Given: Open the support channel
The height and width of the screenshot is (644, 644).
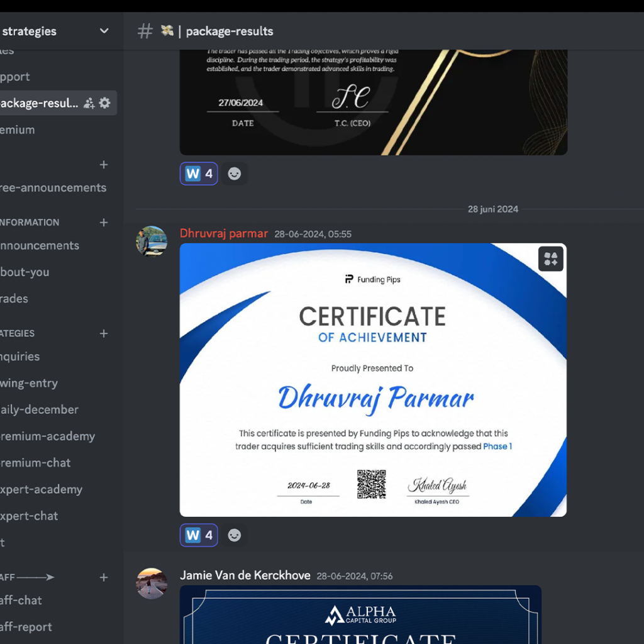Looking at the screenshot, I should click(x=15, y=77).
